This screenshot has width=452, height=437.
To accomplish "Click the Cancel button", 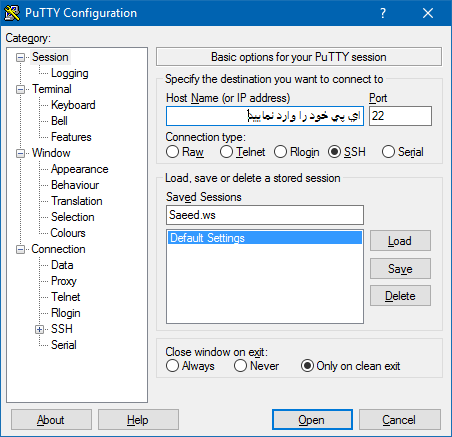I will [x=400, y=420].
